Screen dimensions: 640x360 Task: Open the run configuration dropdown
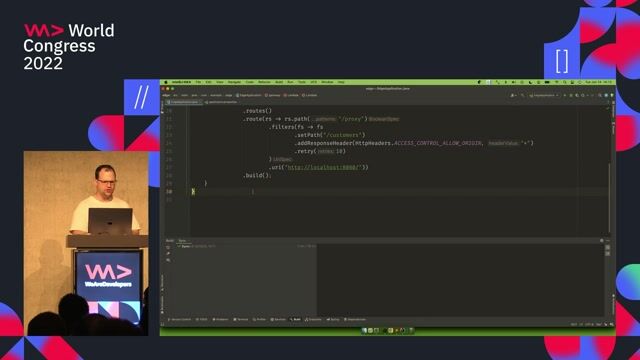pos(544,96)
